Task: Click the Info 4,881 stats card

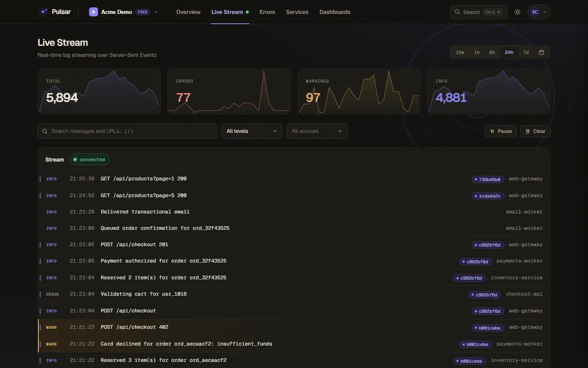Action: [x=488, y=92]
